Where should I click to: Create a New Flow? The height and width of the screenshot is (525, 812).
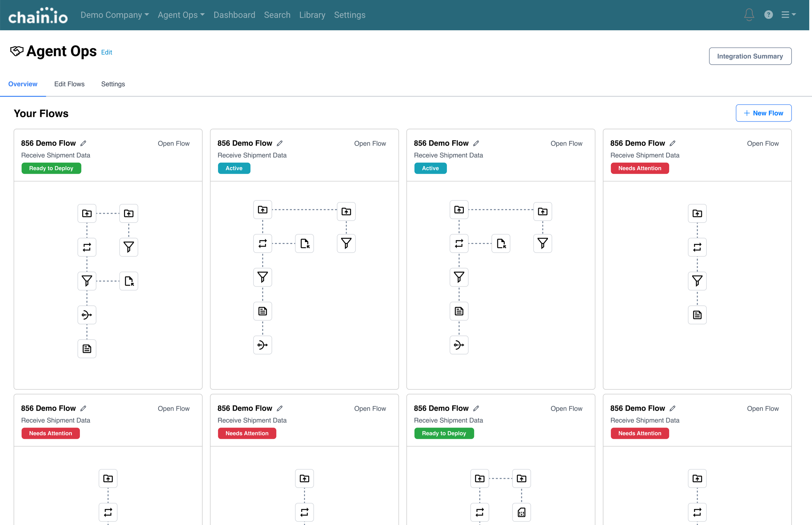tap(763, 113)
